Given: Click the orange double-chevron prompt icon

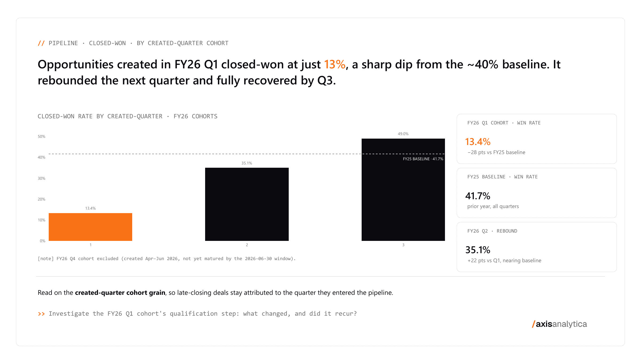Looking at the screenshot, I should tap(41, 314).
